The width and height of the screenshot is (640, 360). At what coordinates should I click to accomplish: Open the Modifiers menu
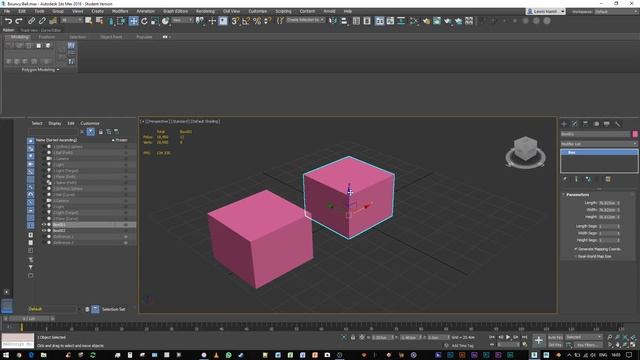click(120, 11)
